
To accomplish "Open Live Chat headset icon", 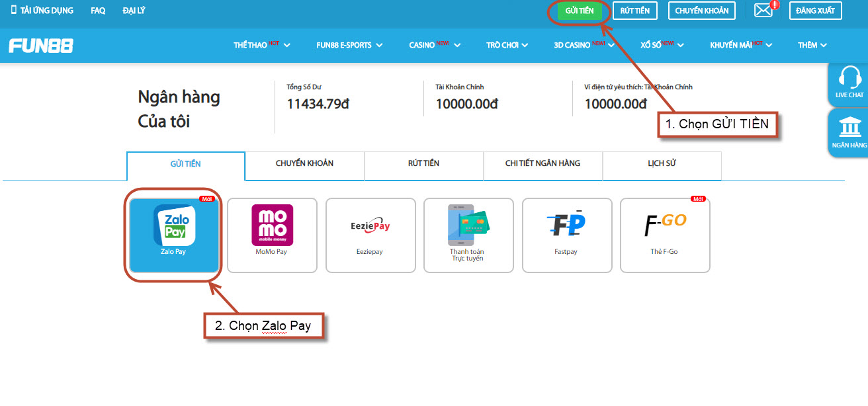I will (849, 78).
